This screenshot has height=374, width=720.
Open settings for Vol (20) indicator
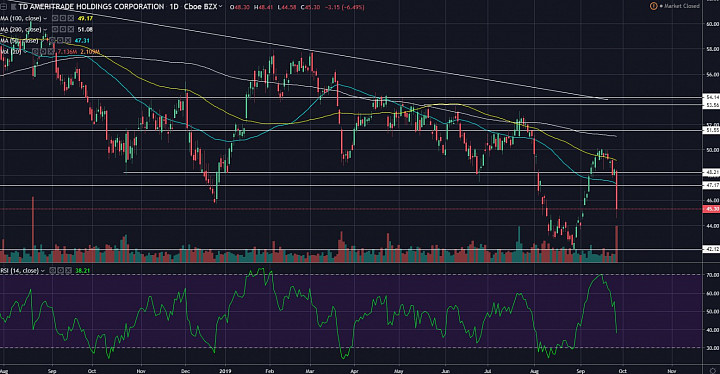[44, 52]
